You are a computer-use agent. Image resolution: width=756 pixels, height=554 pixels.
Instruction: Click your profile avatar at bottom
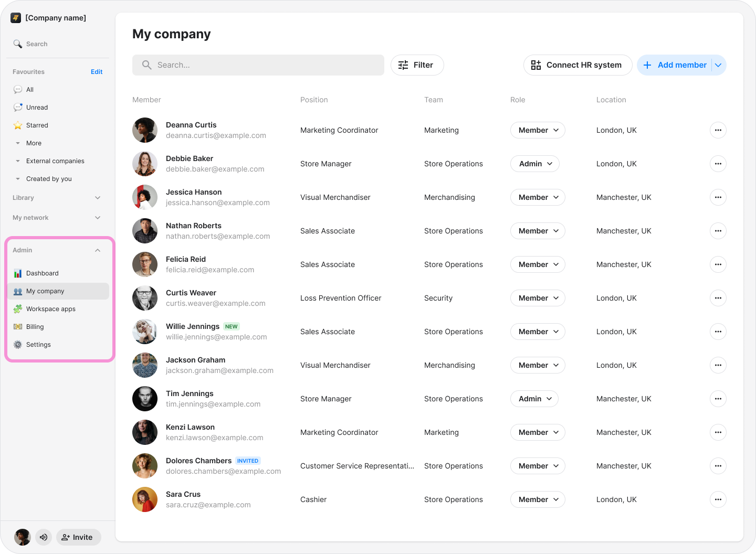[23, 537]
